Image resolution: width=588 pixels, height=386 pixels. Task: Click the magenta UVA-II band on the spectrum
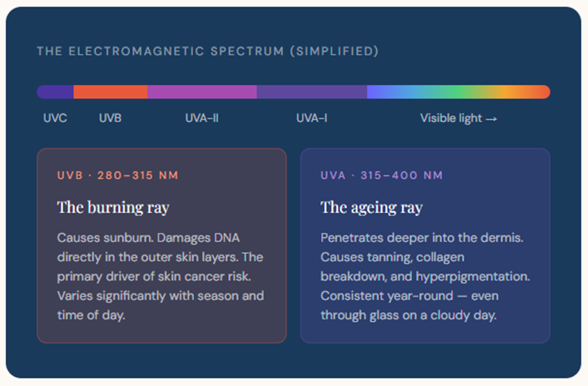[202, 92]
